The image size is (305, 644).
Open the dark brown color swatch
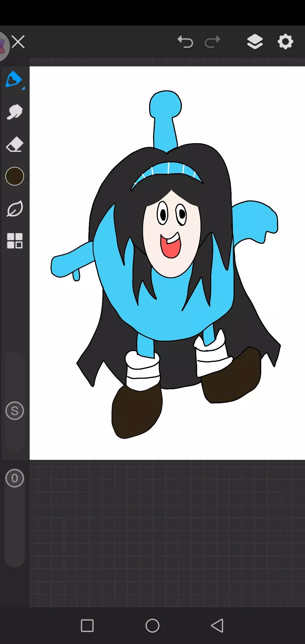point(15,176)
